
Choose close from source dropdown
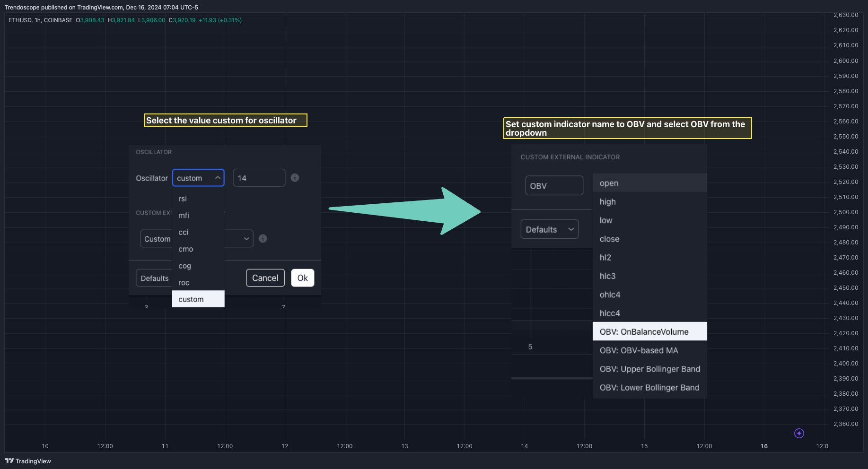click(650, 239)
